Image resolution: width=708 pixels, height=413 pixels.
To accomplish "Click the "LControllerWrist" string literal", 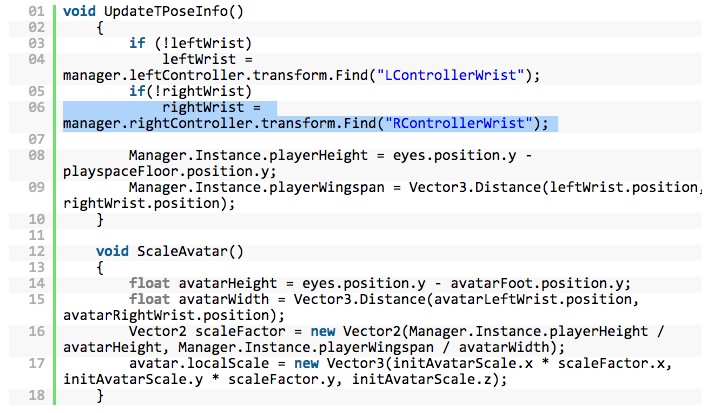I will (451, 75).
